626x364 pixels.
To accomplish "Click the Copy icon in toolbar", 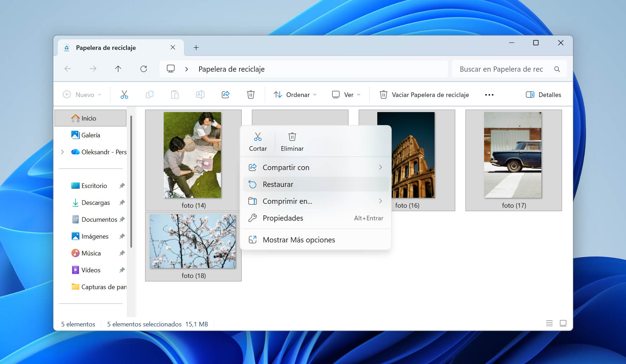I will (150, 95).
